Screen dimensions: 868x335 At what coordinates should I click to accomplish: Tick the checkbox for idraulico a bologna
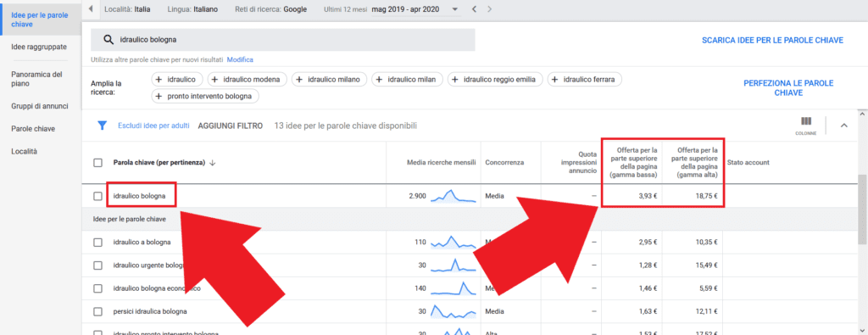point(98,242)
